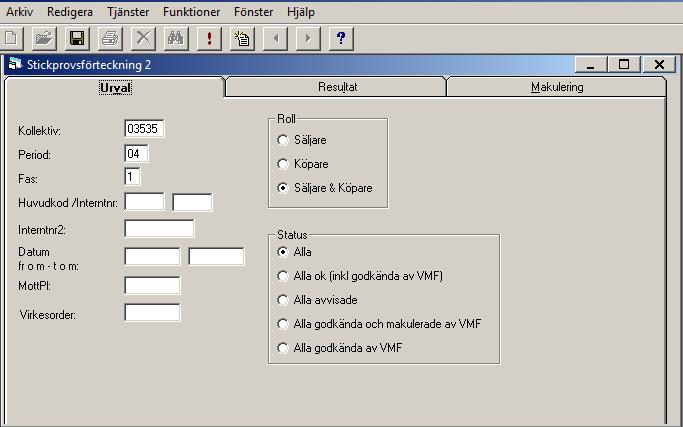Screen dimensions: 683x427
Task: Close the Stickprovsförteckning 2 window
Action: click(659, 64)
